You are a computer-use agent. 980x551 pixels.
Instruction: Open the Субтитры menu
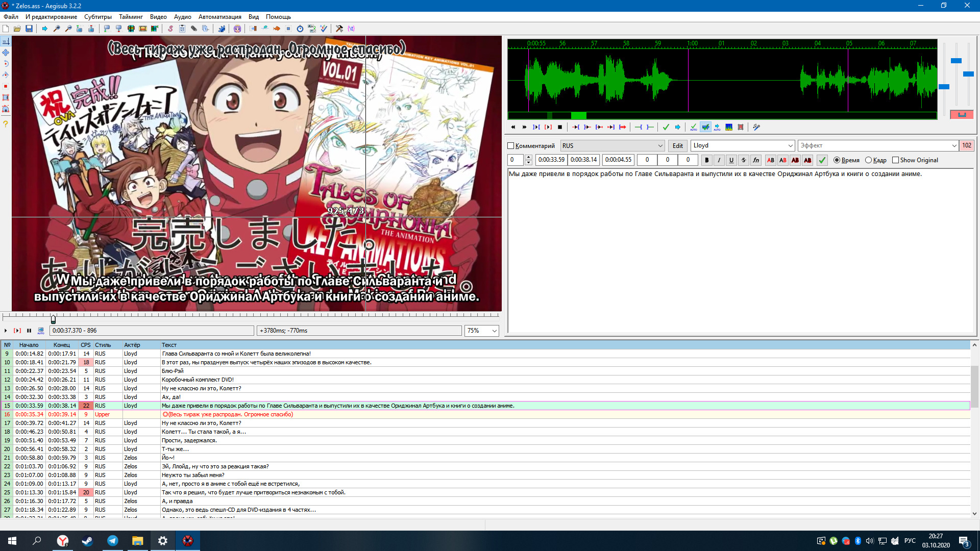click(97, 17)
